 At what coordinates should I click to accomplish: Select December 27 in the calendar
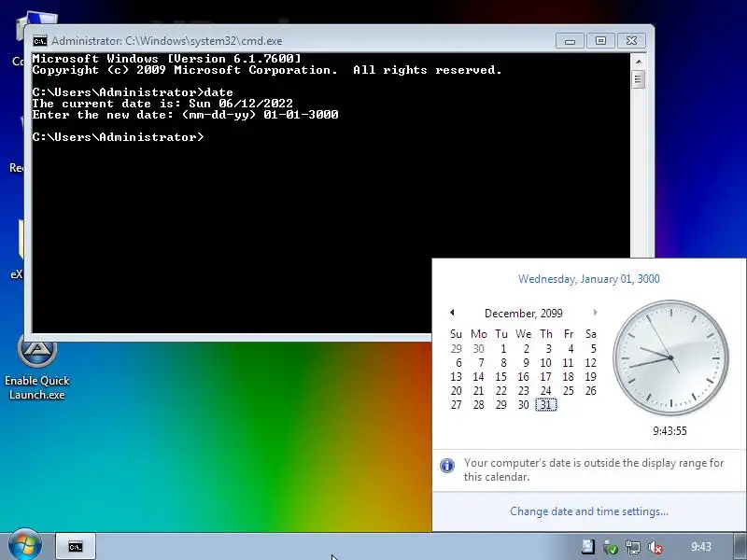tap(457, 405)
